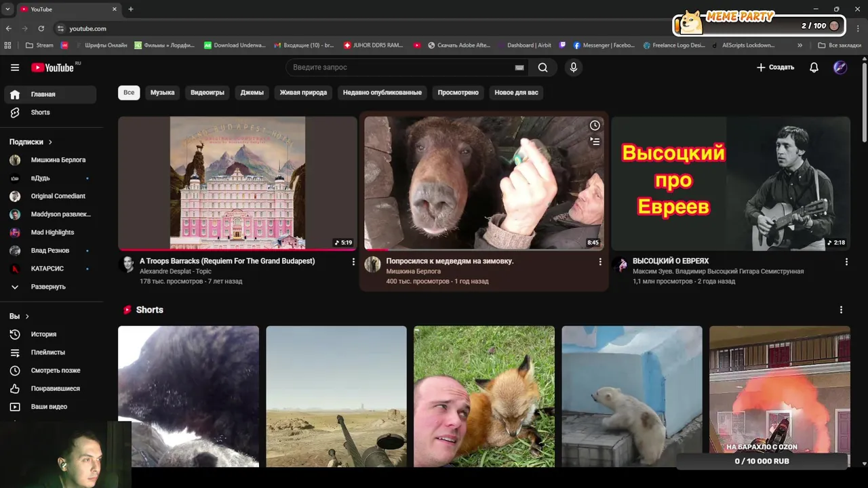Open Влад Резнов subscription
Viewport: 868px width, 488px height.
(50, 250)
